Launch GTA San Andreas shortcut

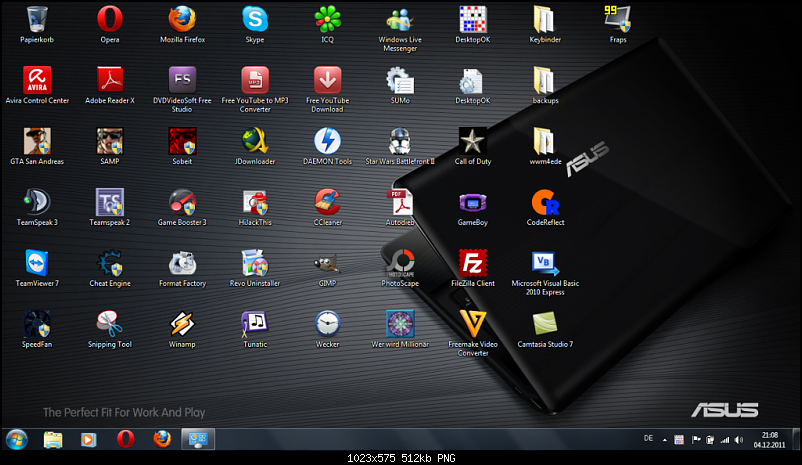37,141
